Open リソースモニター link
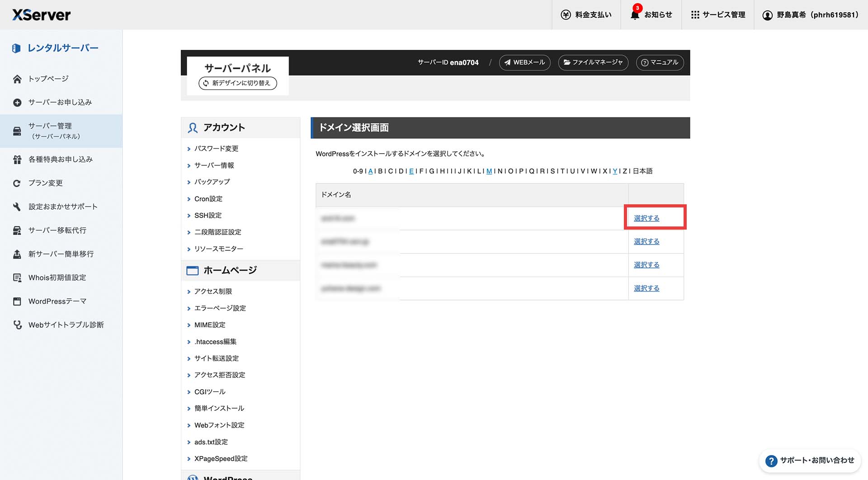Viewport: 868px width, 480px height. click(x=219, y=249)
